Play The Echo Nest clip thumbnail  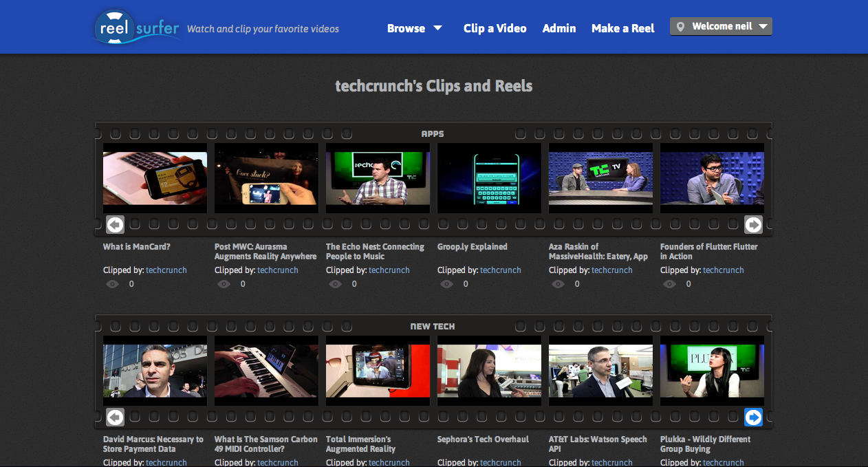click(x=378, y=179)
